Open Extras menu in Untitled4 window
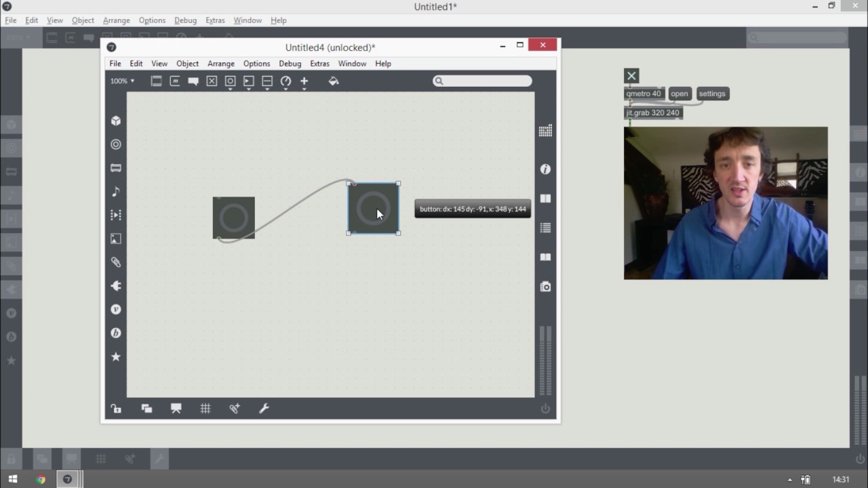The width and height of the screenshot is (868, 488). (x=319, y=64)
